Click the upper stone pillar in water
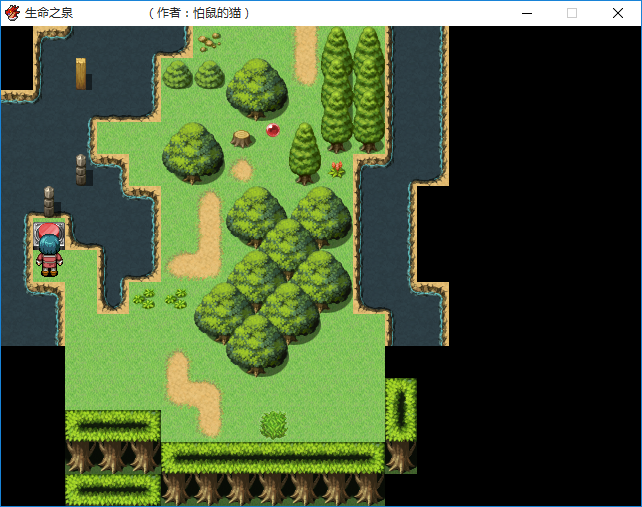Viewport: 642px width, 507px height. point(81,170)
